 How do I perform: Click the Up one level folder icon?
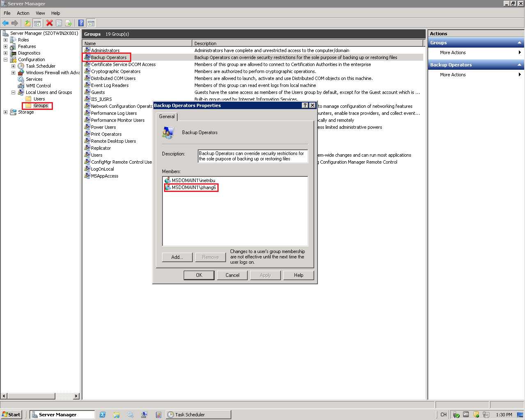coord(27,23)
